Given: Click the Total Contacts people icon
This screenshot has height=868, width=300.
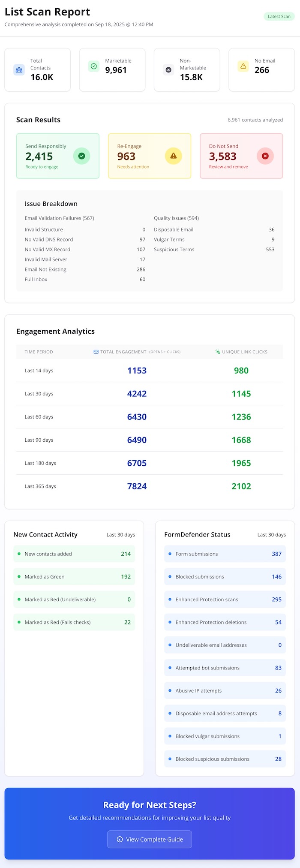Looking at the screenshot, I should (x=19, y=70).
